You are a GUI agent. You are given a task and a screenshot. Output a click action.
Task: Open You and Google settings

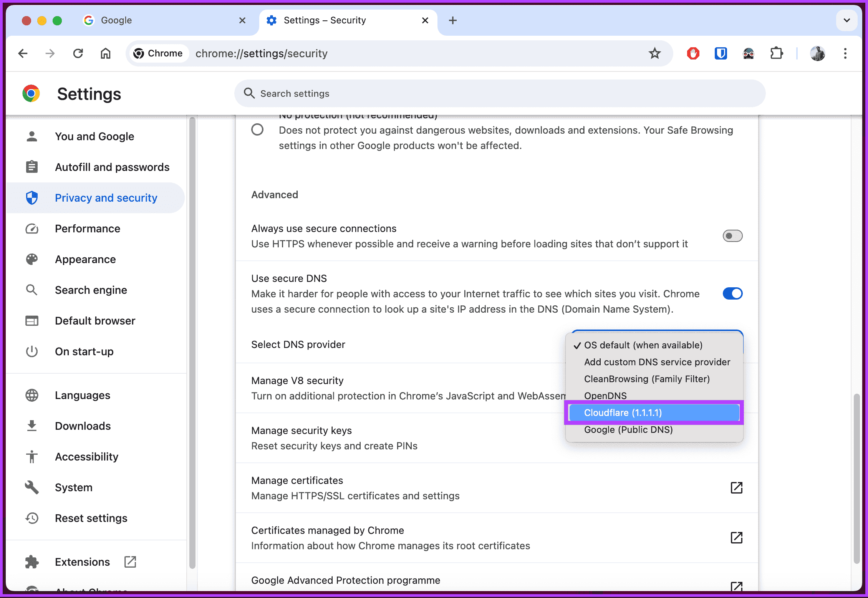click(96, 136)
